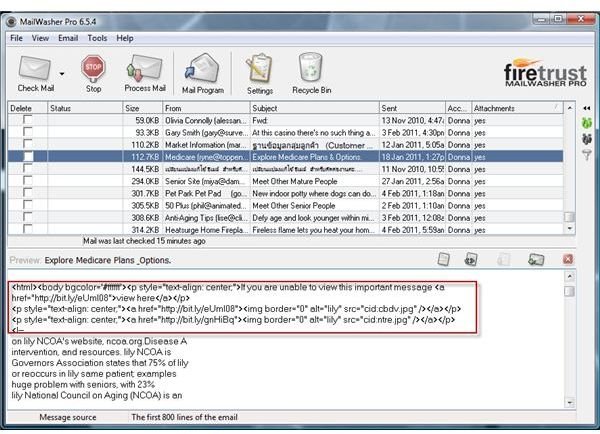Viewport: 600px width, 434px height.
Task: Open the Check Mail dropdown arrow
Action: click(62, 73)
